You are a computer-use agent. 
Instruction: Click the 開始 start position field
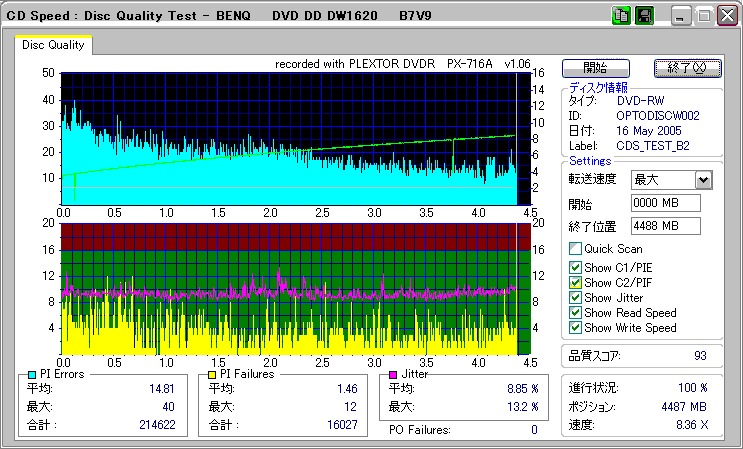coord(665,203)
